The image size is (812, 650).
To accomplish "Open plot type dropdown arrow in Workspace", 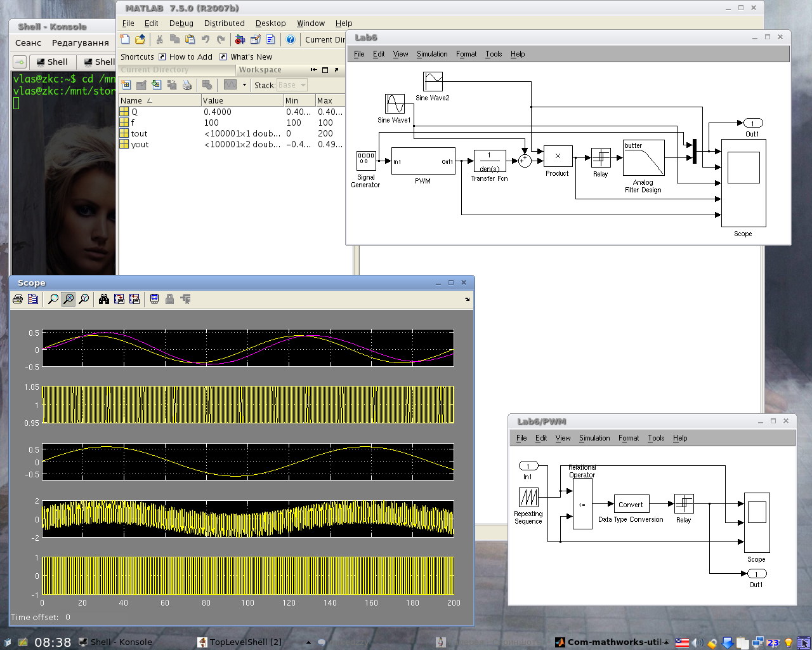I will (x=244, y=85).
